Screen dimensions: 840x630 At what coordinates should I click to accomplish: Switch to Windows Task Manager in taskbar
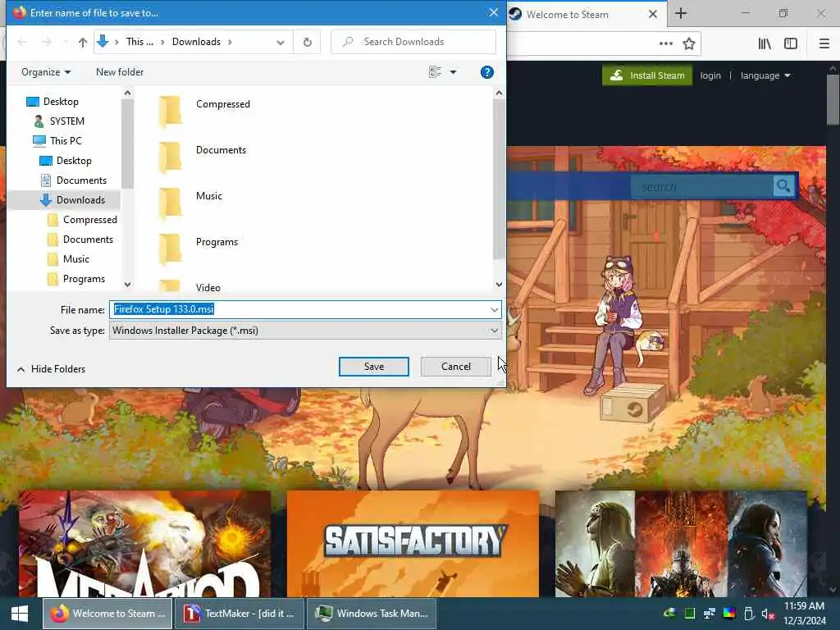tap(372, 614)
